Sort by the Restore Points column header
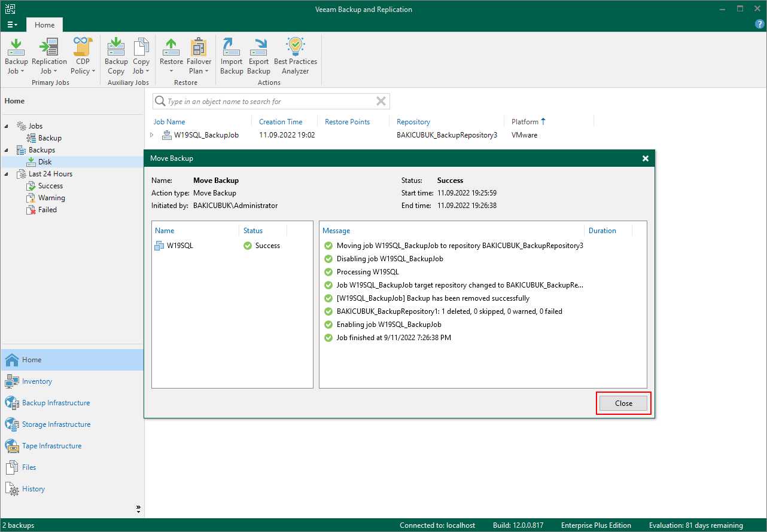 pos(347,122)
